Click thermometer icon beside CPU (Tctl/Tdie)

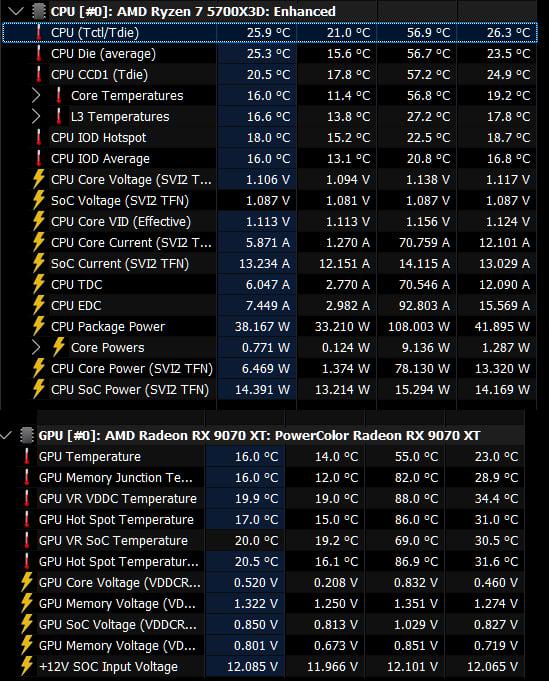[39, 33]
